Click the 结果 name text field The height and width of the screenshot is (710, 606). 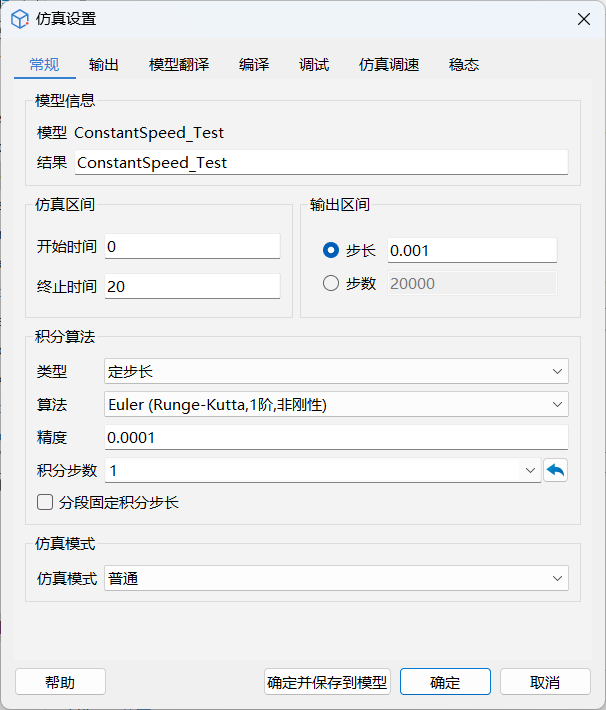[x=321, y=162]
